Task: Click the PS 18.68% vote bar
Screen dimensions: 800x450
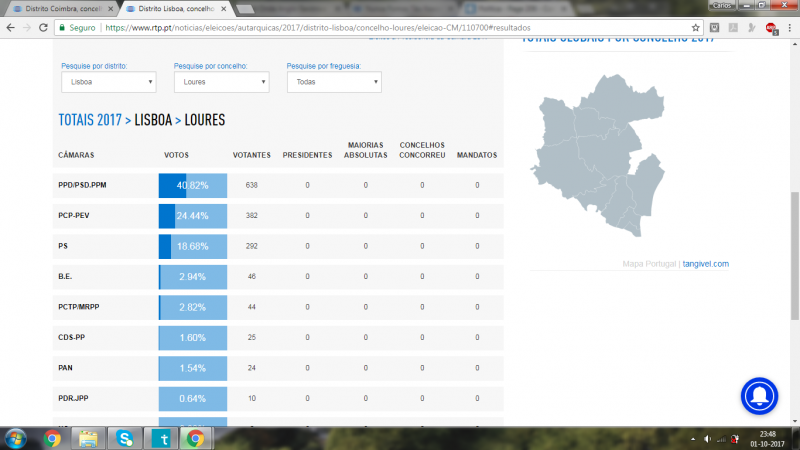Action: (x=193, y=246)
